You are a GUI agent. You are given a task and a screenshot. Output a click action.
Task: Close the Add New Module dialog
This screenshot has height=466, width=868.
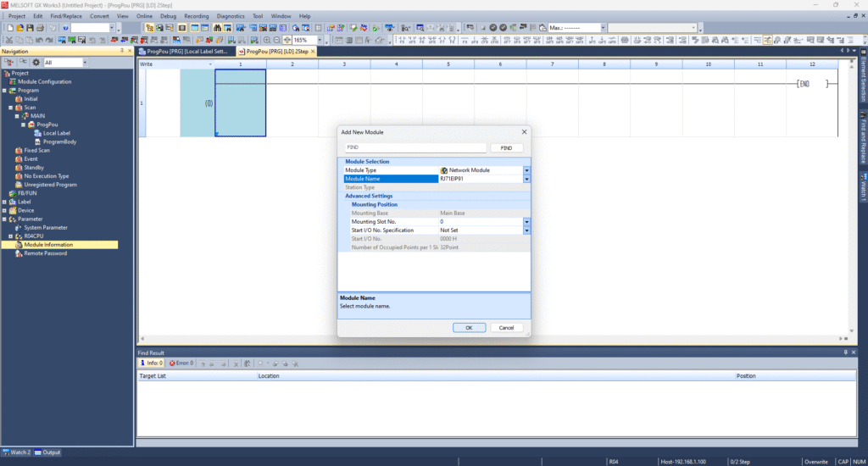[x=524, y=131]
